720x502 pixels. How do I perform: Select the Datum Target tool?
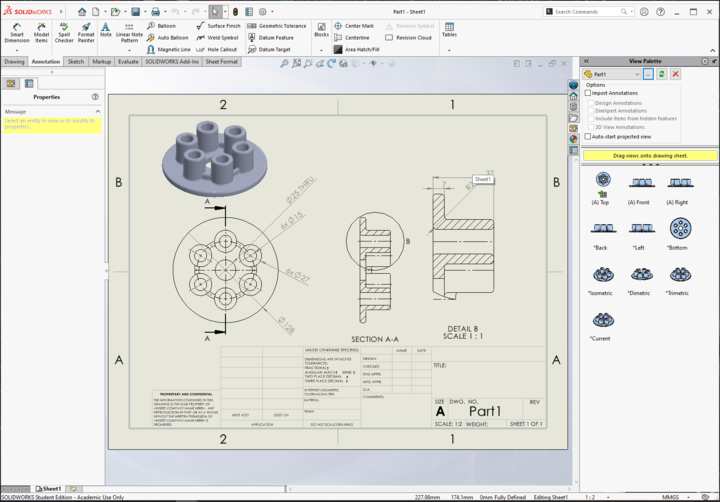point(269,49)
